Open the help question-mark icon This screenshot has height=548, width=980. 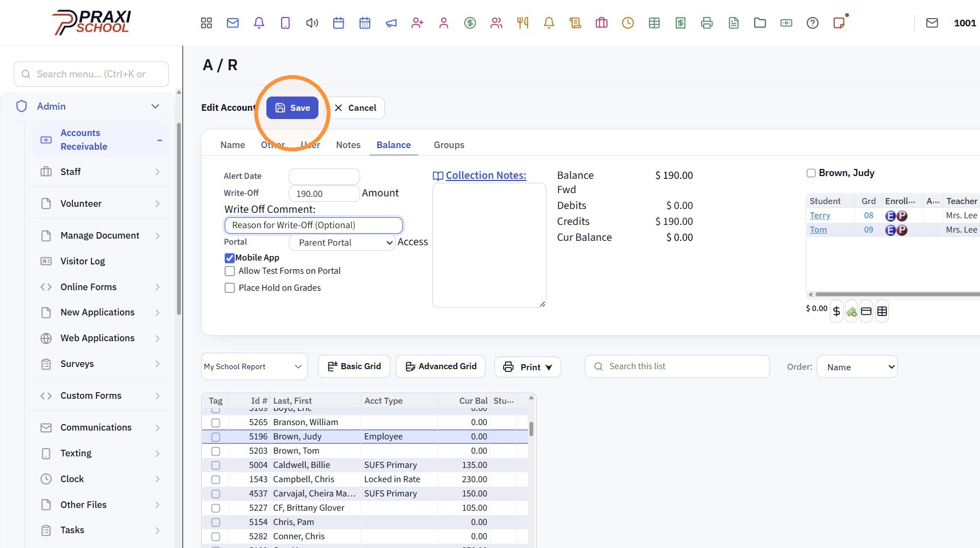813,23
